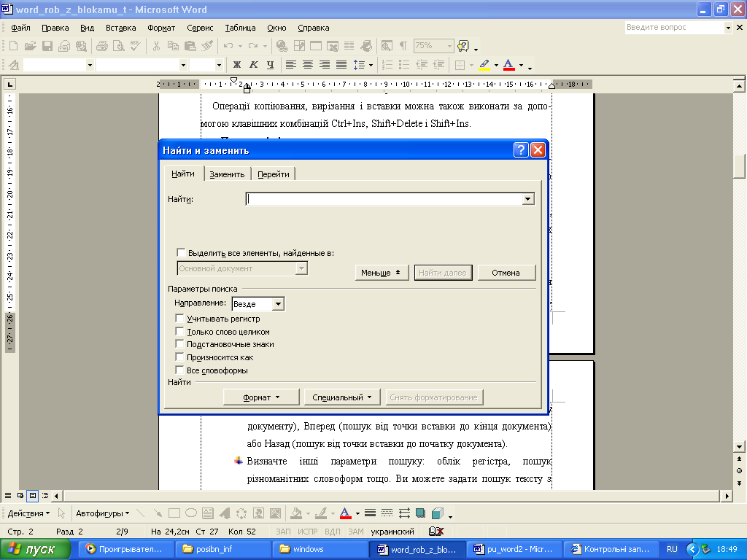This screenshot has height=560, width=747.
Task: Open the Правка menu
Action: 55,28
